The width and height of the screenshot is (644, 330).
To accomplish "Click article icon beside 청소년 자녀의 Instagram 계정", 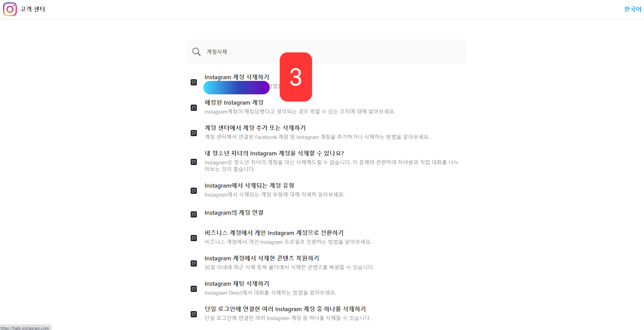I will pyautogui.click(x=194, y=162).
